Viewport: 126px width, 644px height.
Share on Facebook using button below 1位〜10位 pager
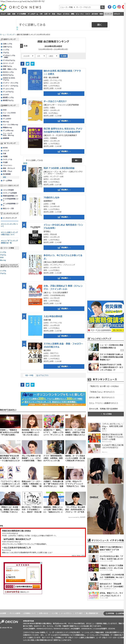(x=22, y=385)
